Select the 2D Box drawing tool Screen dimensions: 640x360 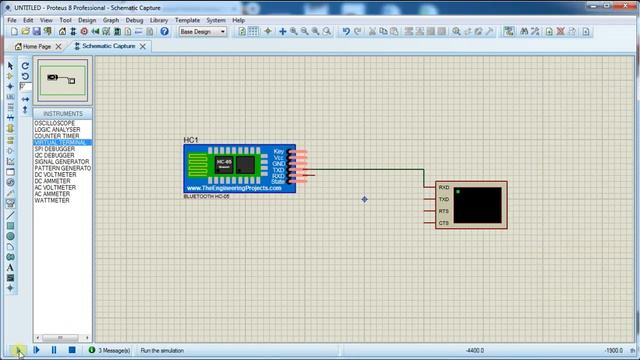click(10, 226)
